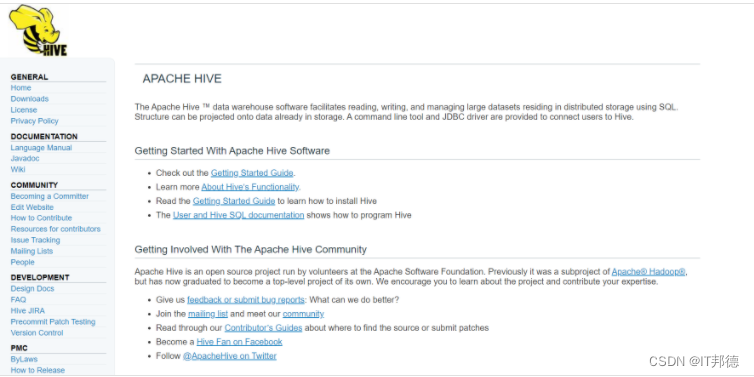
Task: Open the Home sidebar link
Action: (21, 88)
